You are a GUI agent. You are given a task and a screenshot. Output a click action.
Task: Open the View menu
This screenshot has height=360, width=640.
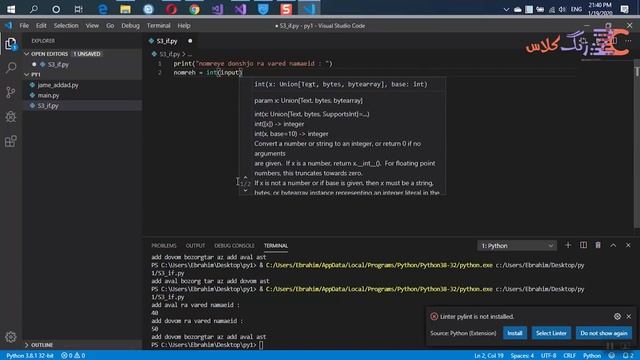(x=92, y=25)
